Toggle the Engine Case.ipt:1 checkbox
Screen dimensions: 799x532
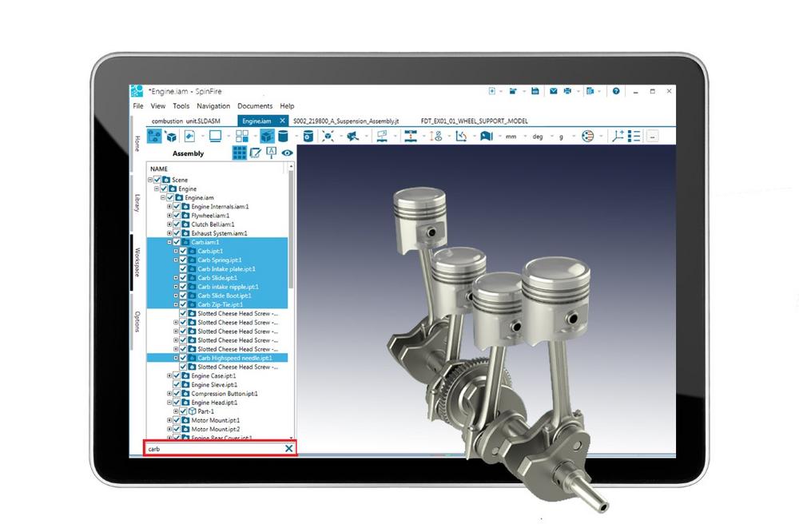click(x=176, y=375)
